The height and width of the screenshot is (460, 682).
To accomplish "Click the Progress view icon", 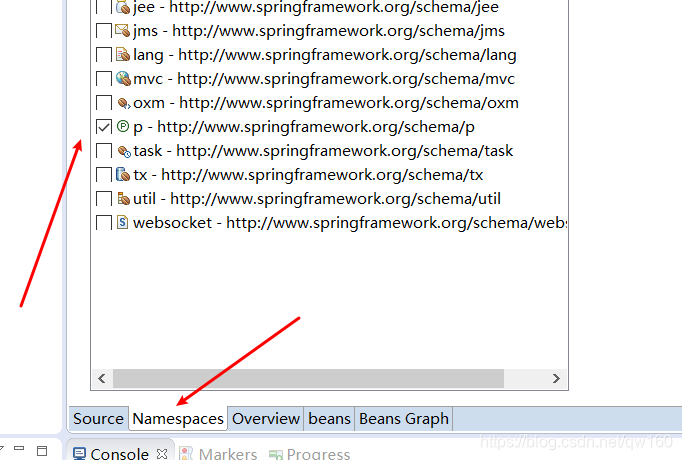I will click(x=276, y=455).
